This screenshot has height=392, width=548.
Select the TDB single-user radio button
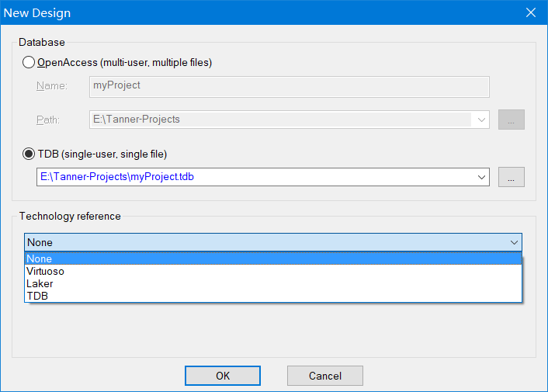(29, 154)
